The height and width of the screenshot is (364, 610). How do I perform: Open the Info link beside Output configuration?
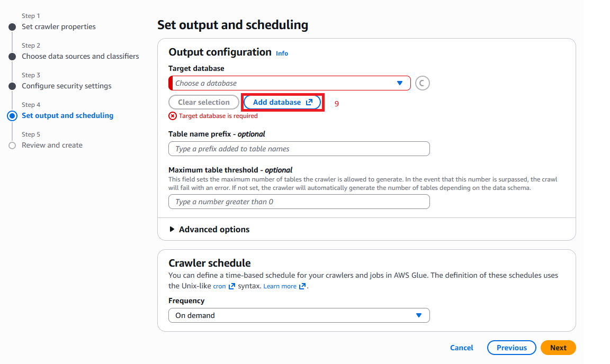tap(282, 53)
